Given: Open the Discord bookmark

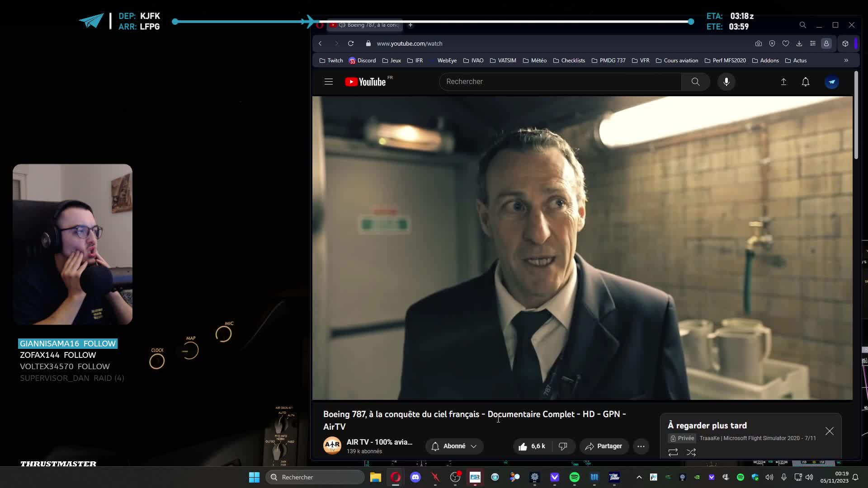Looking at the screenshot, I should [362, 61].
